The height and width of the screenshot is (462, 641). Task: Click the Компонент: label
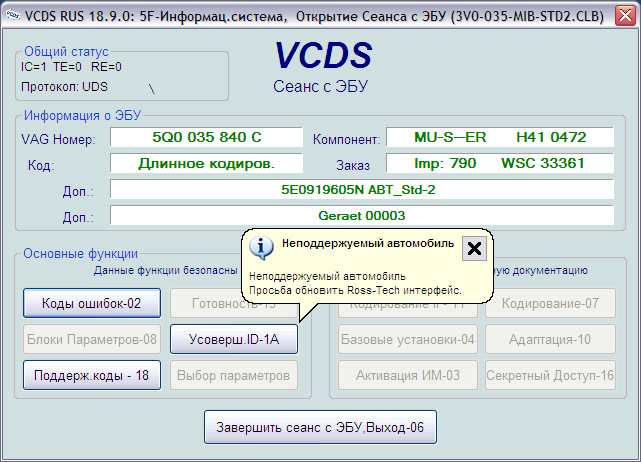pyautogui.click(x=346, y=139)
